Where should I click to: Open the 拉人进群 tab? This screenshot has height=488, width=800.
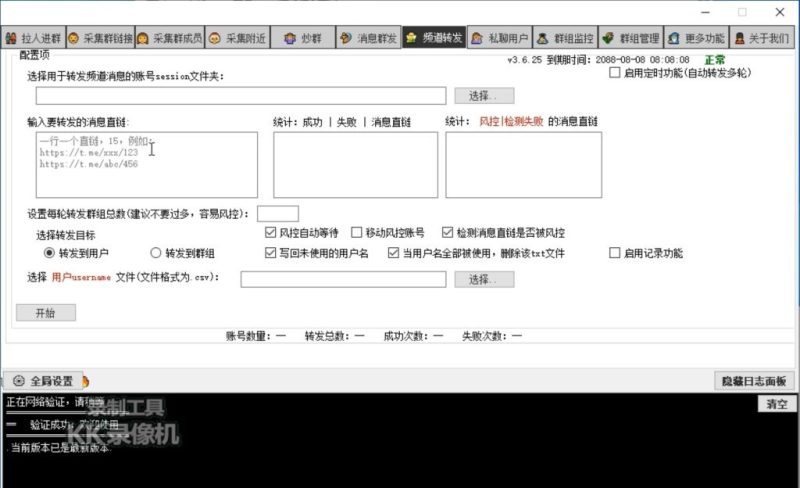[33, 37]
